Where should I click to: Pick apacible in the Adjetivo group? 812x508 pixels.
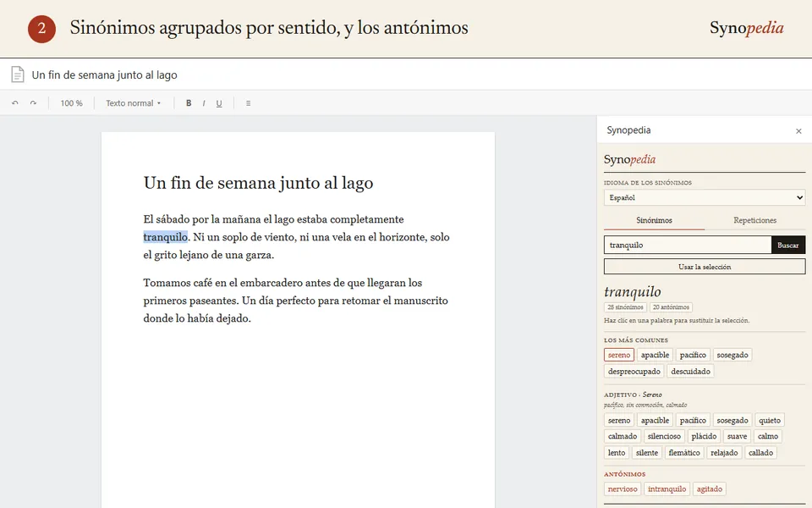655,421
